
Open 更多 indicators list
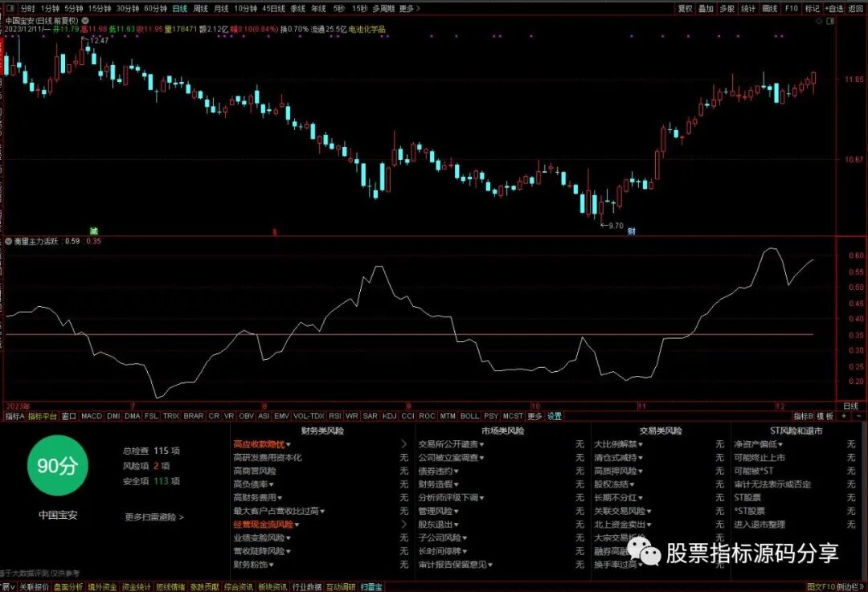point(534,416)
